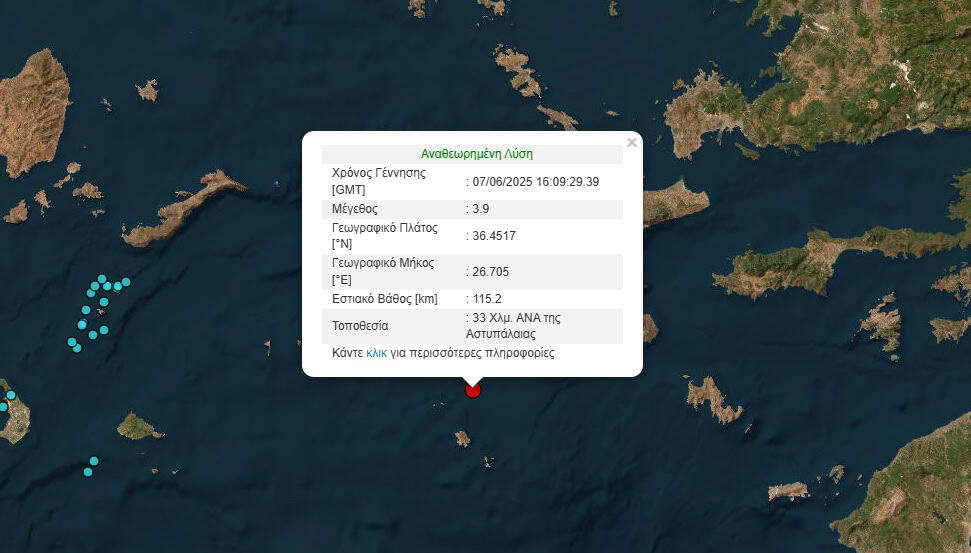The image size is (971, 553).
Task: Click the 'Τοποθεσία' row label
Action: pyautogui.click(x=360, y=326)
